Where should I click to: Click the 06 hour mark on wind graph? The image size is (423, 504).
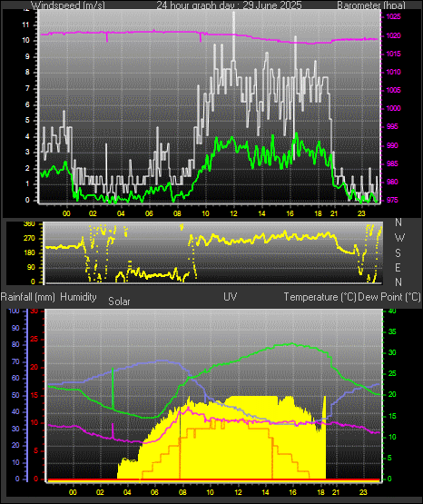tap(149, 213)
